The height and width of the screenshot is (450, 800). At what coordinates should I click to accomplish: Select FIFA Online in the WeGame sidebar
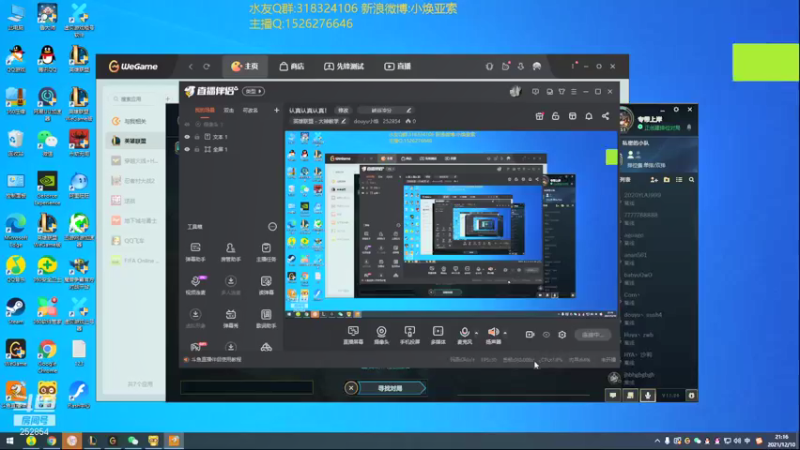coord(135,261)
